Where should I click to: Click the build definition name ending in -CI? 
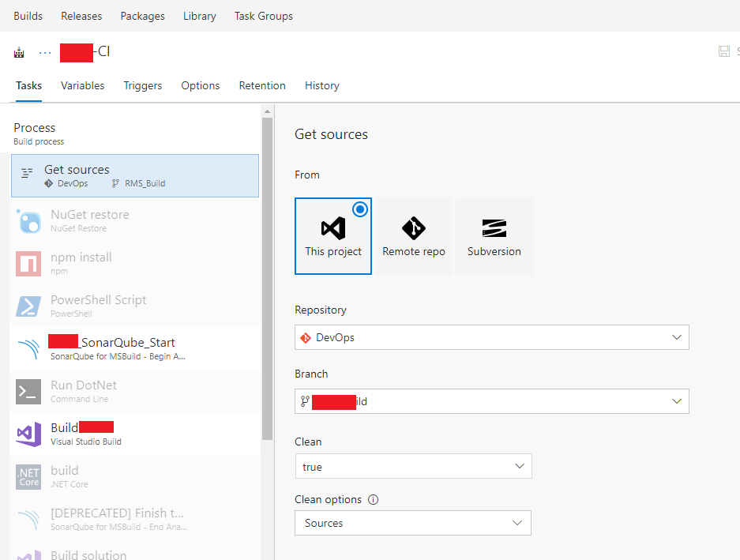coord(85,52)
